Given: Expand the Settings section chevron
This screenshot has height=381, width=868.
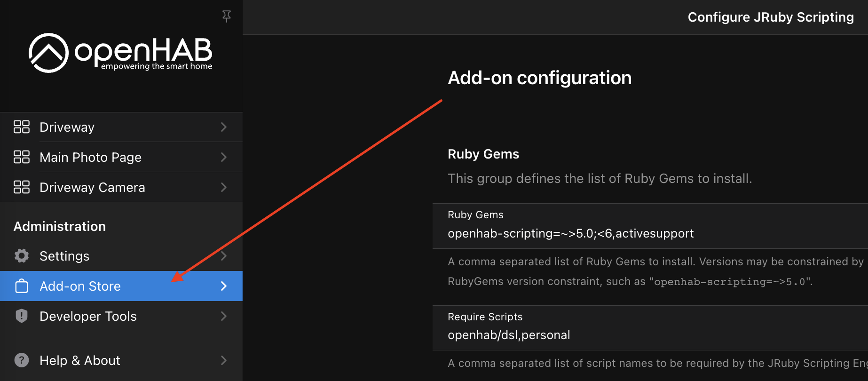Looking at the screenshot, I should 223,255.
